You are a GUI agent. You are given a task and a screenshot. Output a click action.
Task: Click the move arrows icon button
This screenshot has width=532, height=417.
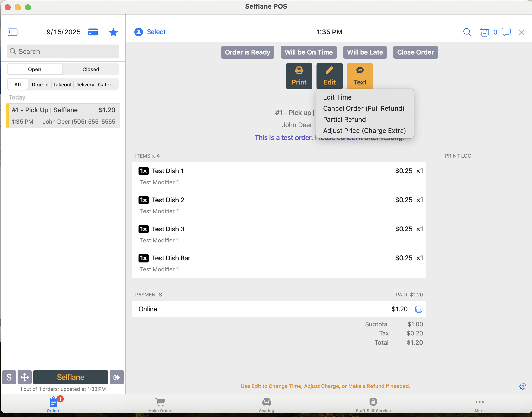pos(25,377)
